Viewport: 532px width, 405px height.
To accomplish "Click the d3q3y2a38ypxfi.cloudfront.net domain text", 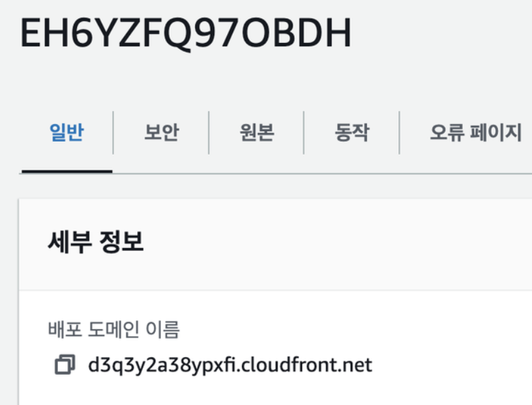I will click(230, 365).
